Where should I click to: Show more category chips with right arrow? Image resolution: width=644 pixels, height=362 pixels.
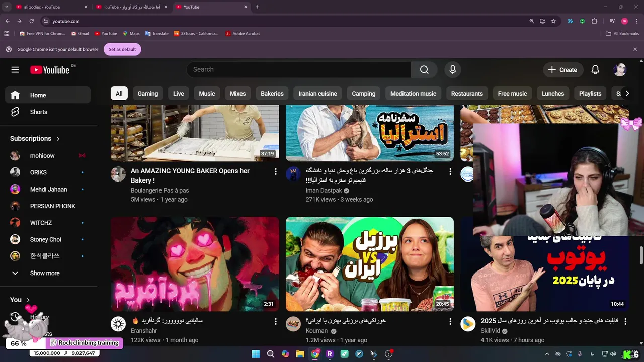(627, 94)
